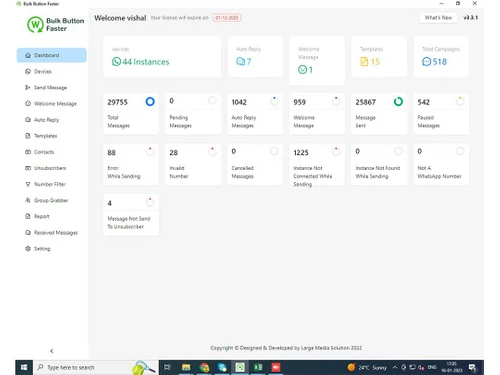
Task: Click the Total Campaigns icon showing 518
Action: click(x=426, y=62)
